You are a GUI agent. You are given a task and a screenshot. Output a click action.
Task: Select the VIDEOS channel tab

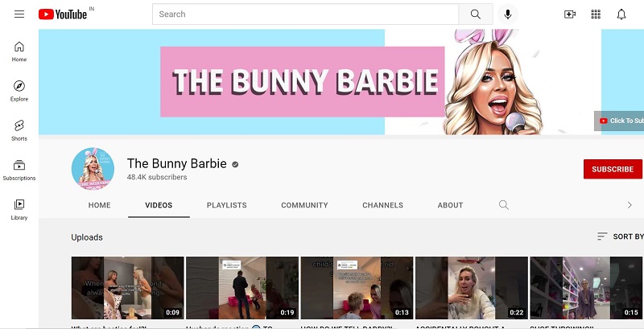[159, 205]
